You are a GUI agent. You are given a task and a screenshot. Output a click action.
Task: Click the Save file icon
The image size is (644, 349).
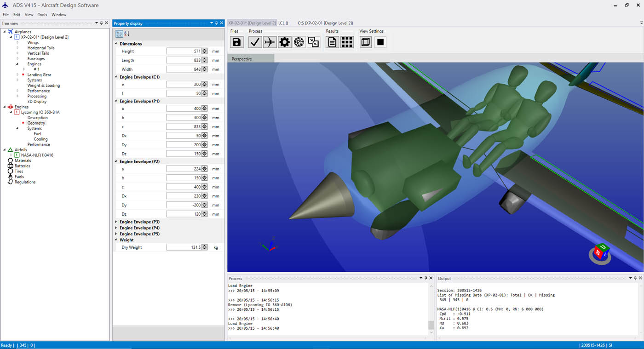pyautogui.click(x=236, y=42)
